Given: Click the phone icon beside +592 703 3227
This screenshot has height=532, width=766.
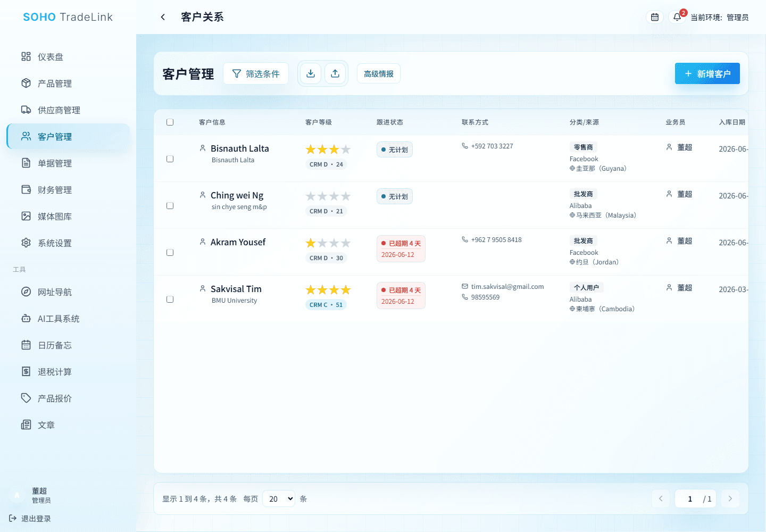Looking at the screenshot, I should [x=465, y=146].
